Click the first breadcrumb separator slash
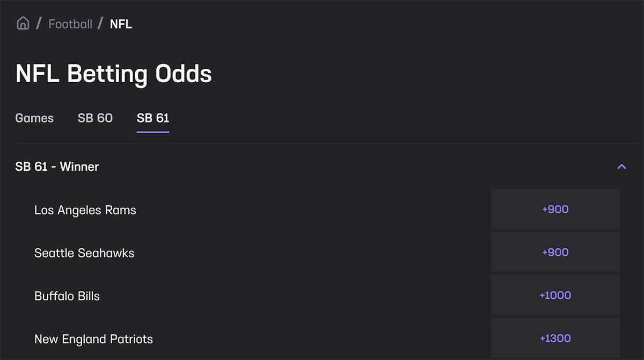 38,24
